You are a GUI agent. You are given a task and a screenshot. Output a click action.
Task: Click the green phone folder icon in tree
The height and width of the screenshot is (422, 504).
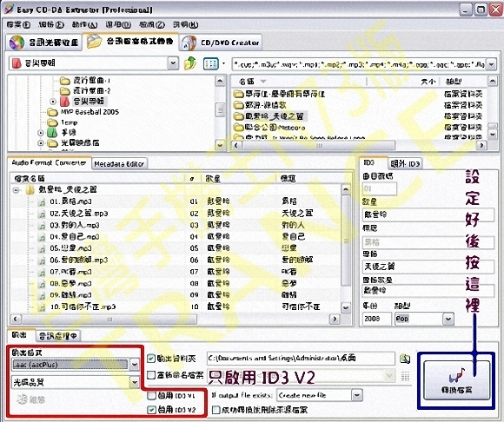pos(52,133)
